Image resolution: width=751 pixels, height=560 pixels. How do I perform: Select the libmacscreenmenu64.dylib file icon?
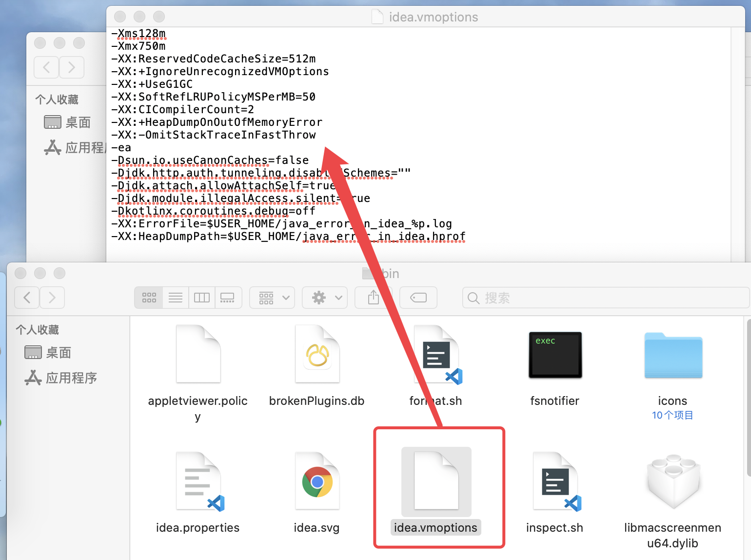click(x=673, y=481)
